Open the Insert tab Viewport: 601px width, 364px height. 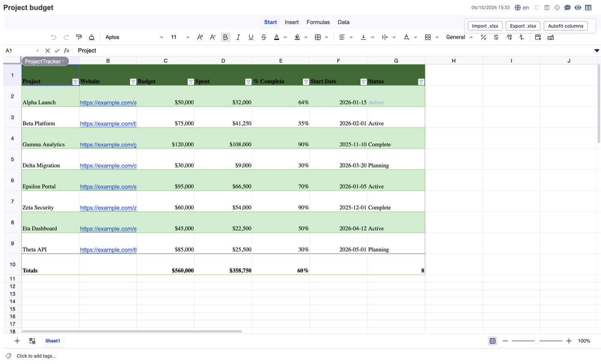[x=292, y=22]
